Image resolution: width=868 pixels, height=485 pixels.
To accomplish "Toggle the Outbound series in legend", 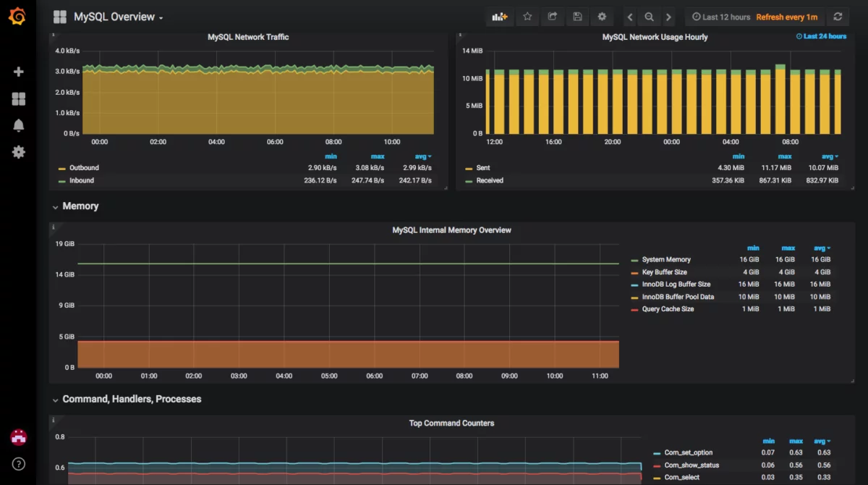I will [84, 168].
